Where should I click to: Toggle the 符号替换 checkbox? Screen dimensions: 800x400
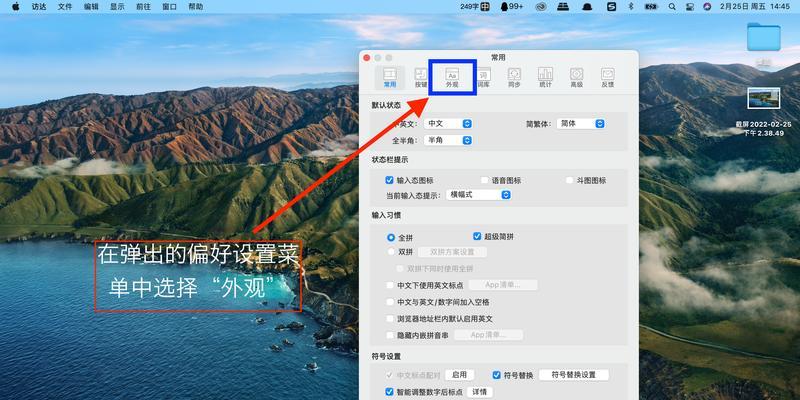[x=496, y=375]
